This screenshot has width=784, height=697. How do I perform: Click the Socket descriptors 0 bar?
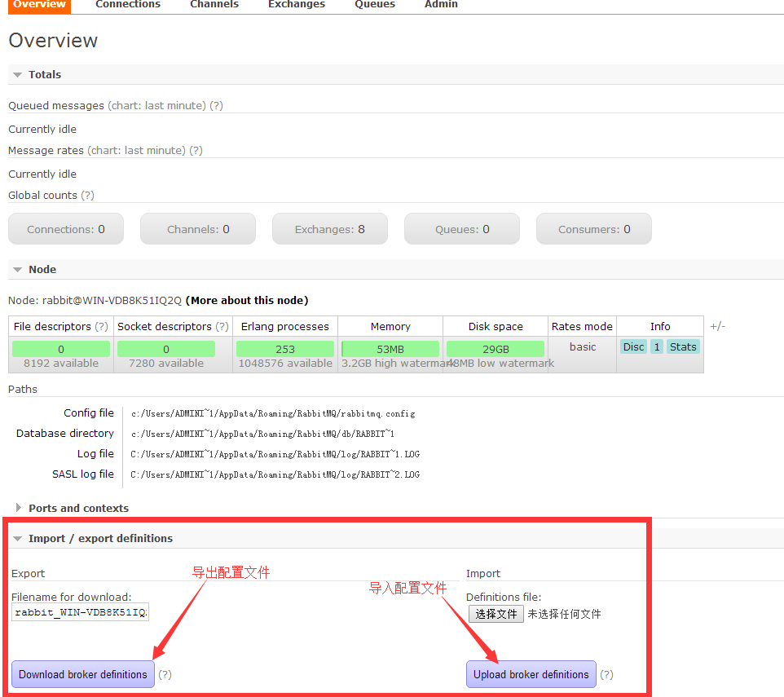pos(166,349)
